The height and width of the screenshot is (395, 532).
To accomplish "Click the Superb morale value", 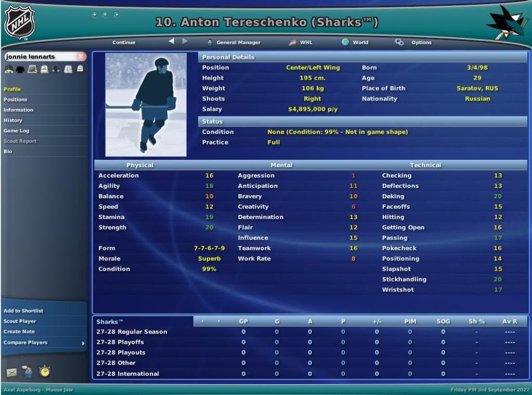I will coord(210,259).
